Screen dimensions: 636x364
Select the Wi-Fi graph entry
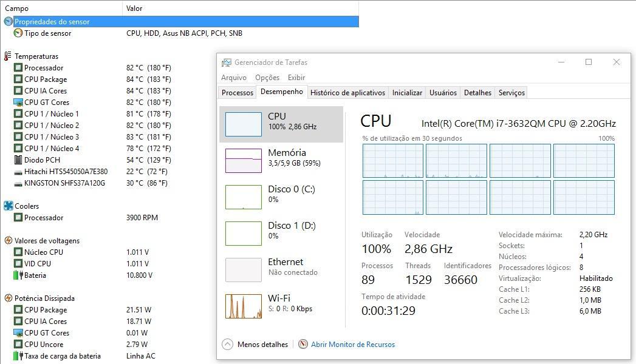281,306
